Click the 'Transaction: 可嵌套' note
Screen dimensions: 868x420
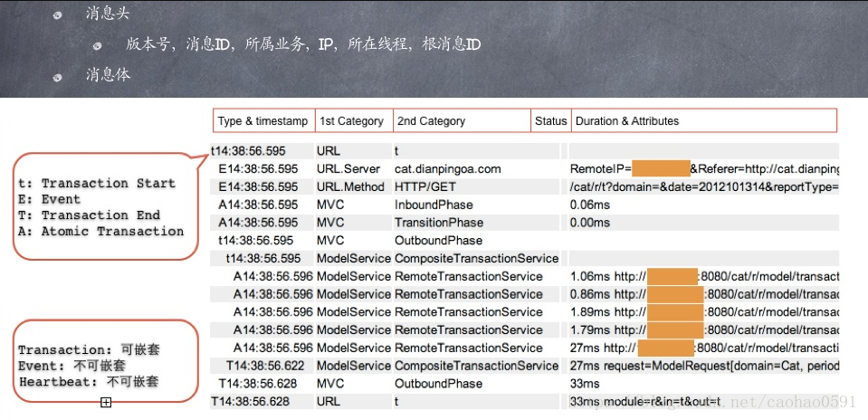coord(89,349)
